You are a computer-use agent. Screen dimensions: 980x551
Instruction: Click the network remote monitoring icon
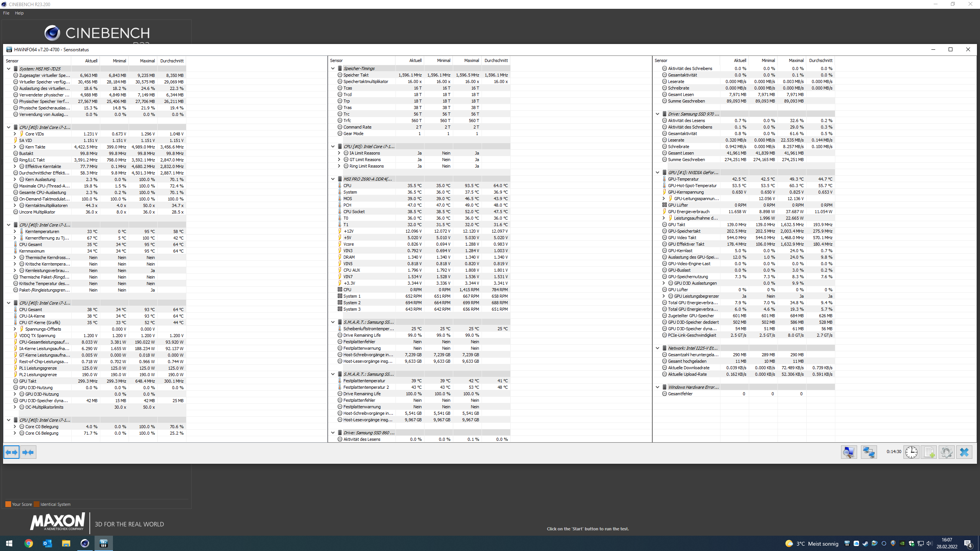[x=869, y=452]
